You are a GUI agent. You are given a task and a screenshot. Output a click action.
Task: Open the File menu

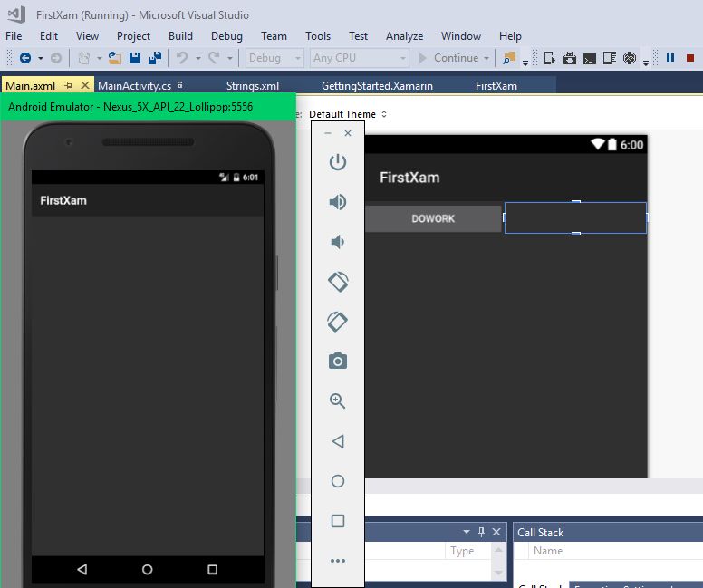tap(14, 36)
